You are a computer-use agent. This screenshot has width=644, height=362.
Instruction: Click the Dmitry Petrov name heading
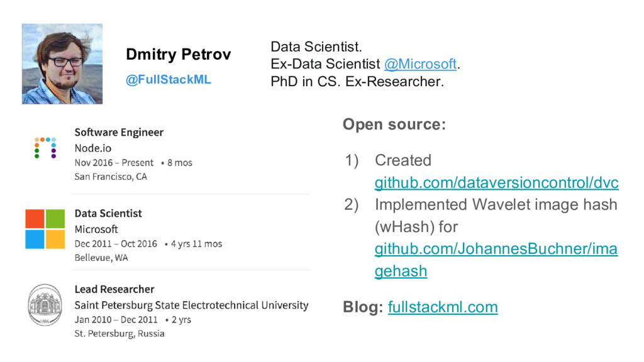178,54
